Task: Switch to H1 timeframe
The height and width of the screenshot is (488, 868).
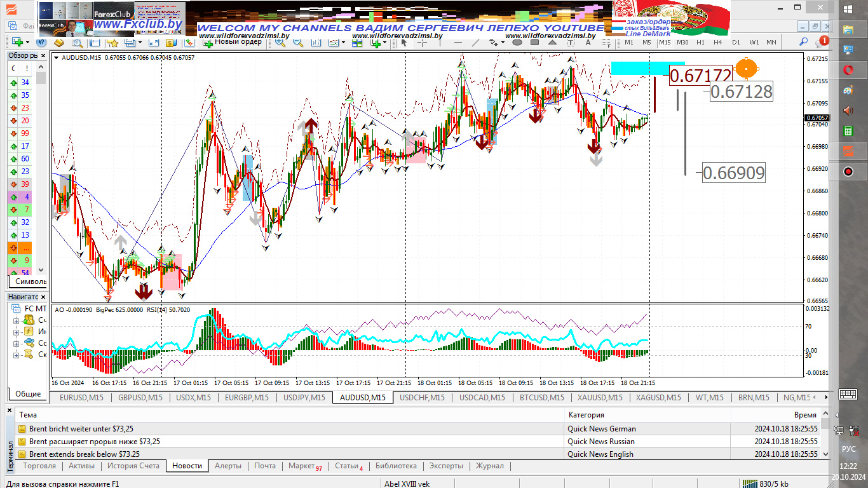Action: coord(700,43)
